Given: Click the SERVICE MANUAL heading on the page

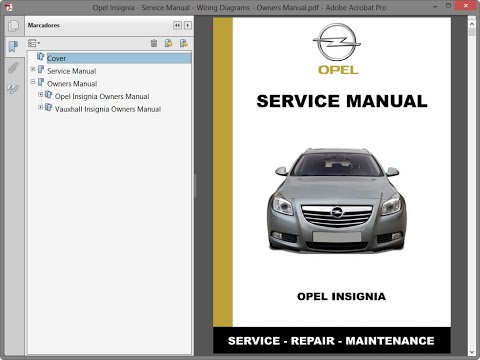Looking at the screenshot, I should pyautogui.click(x=342, y=101).
